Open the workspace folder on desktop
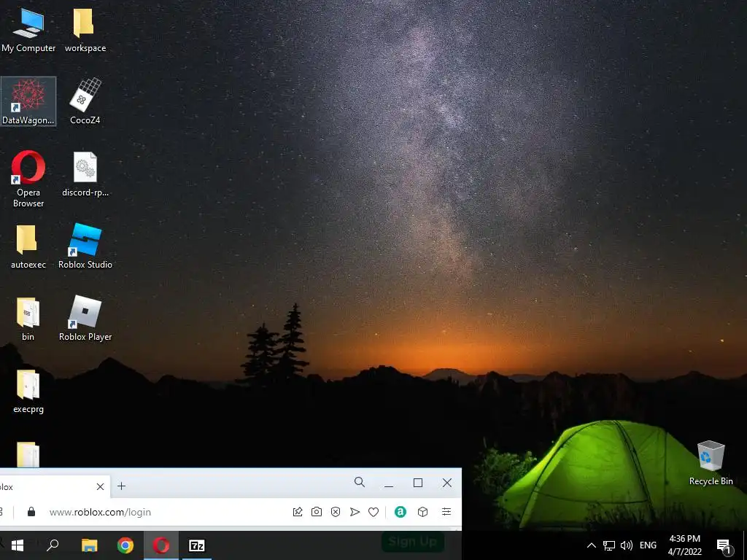 tap(85, 31)
